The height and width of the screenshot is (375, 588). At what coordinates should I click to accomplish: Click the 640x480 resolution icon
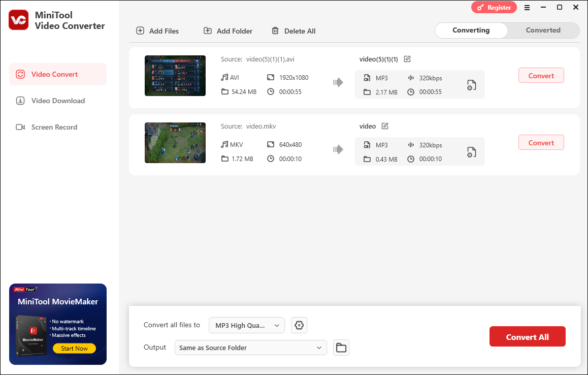[271, 144]
